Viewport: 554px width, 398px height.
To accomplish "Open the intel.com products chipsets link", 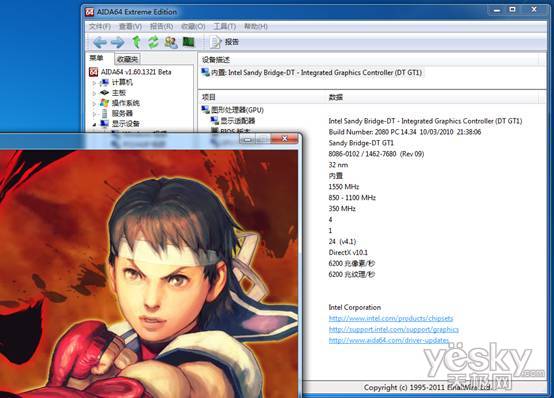I will tap(391, 318).
